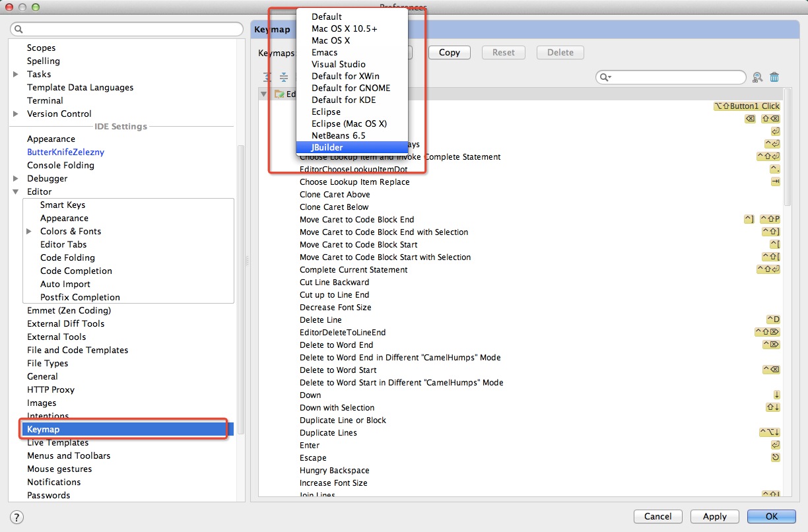Select 'Move Caret to Code Block End' action
Screen dimensions: 808x532
click(357, 220)
